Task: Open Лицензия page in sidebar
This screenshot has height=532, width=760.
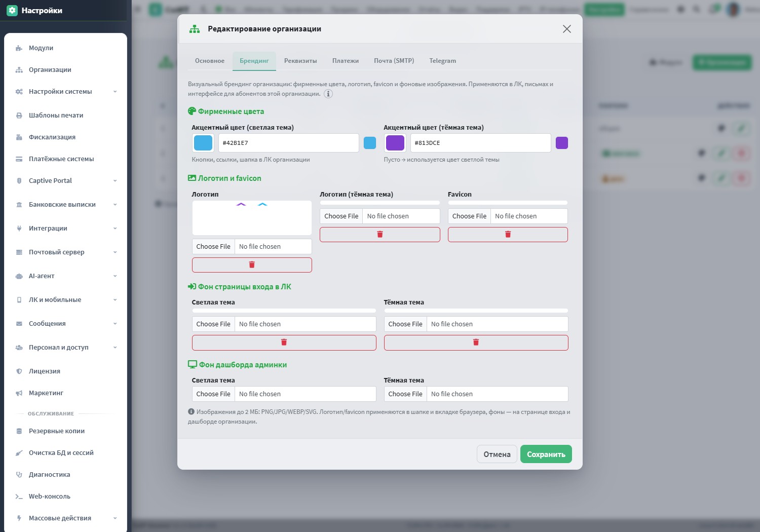Action: [x=65, y=371]
